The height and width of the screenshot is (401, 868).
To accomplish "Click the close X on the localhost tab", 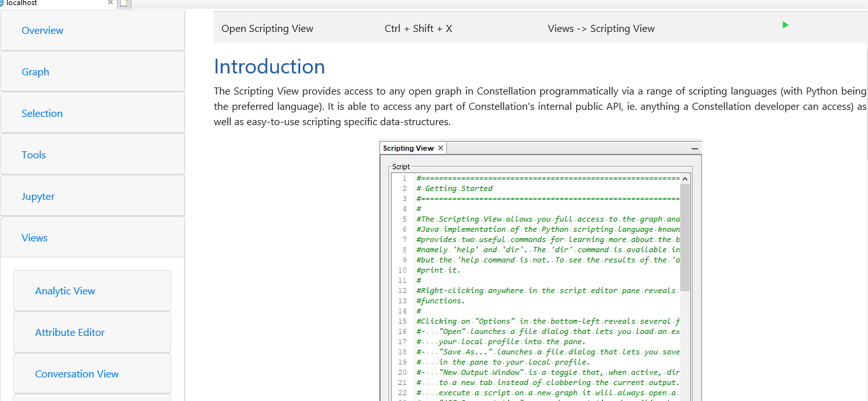I will [x=110, y=3].
